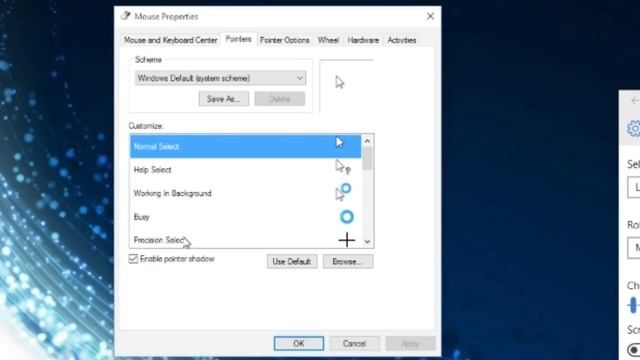Viewport: 640px width, 360px height.
Task: Switch to the Pointer Options tab
Action: [x=284, y=40]
